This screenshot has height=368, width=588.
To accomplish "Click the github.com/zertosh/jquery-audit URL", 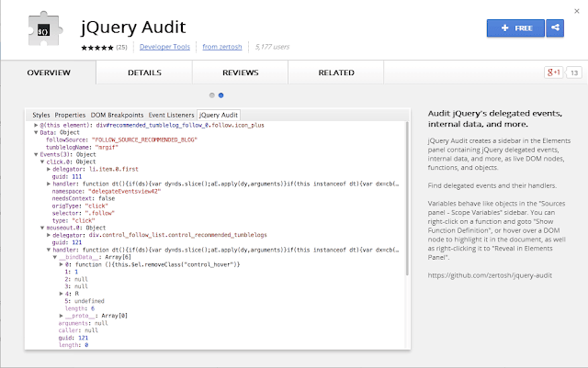I will 490,275.
